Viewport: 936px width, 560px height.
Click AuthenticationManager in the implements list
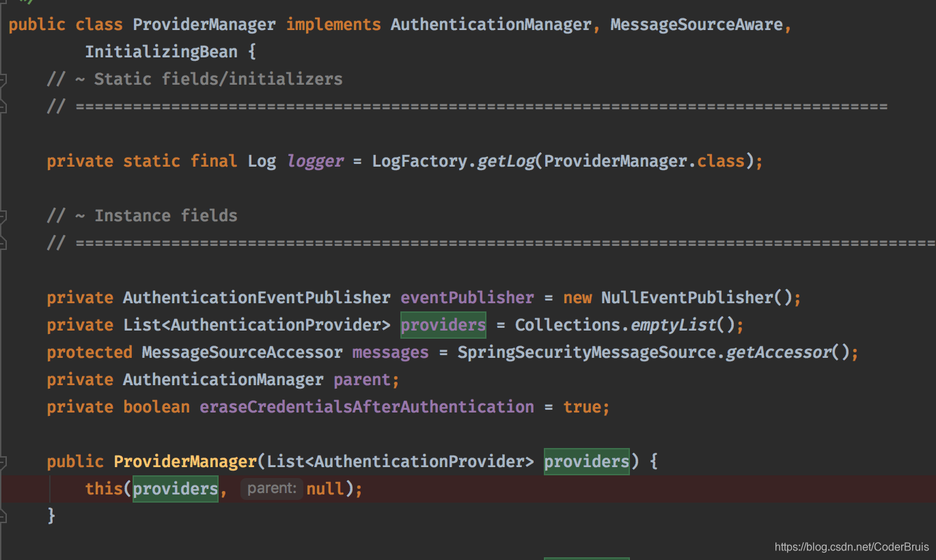click(491, 25)
